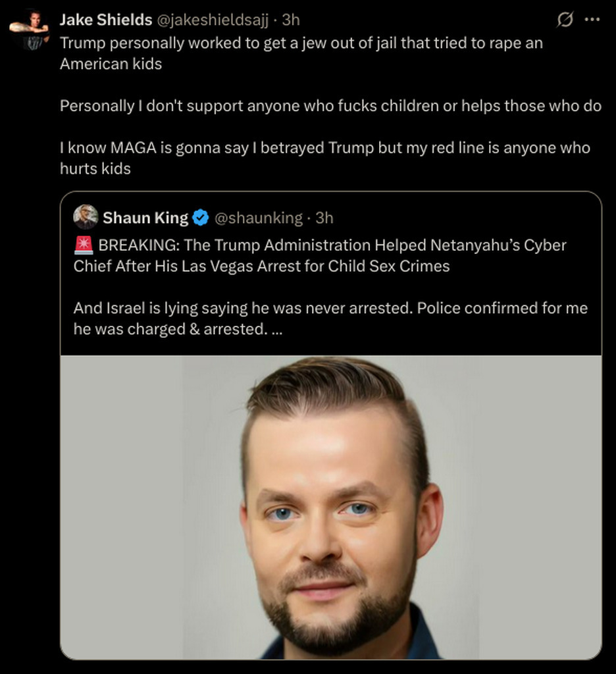This screenshot has width=616, height=674.
Task: Open the Shaun King display name
Action: [x=145, y=218]
